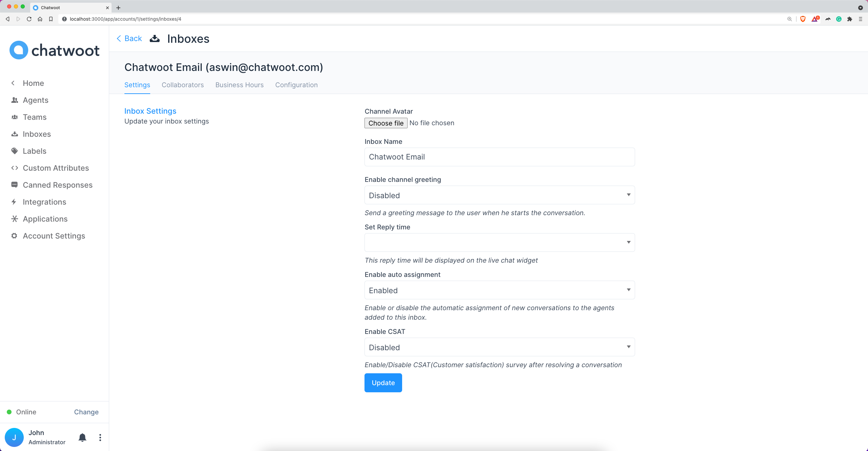Go Back to inbox list

129,39
